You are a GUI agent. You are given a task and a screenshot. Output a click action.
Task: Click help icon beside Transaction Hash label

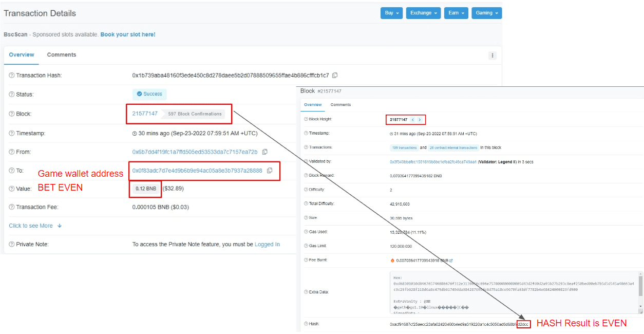click(x=11, y=76)
